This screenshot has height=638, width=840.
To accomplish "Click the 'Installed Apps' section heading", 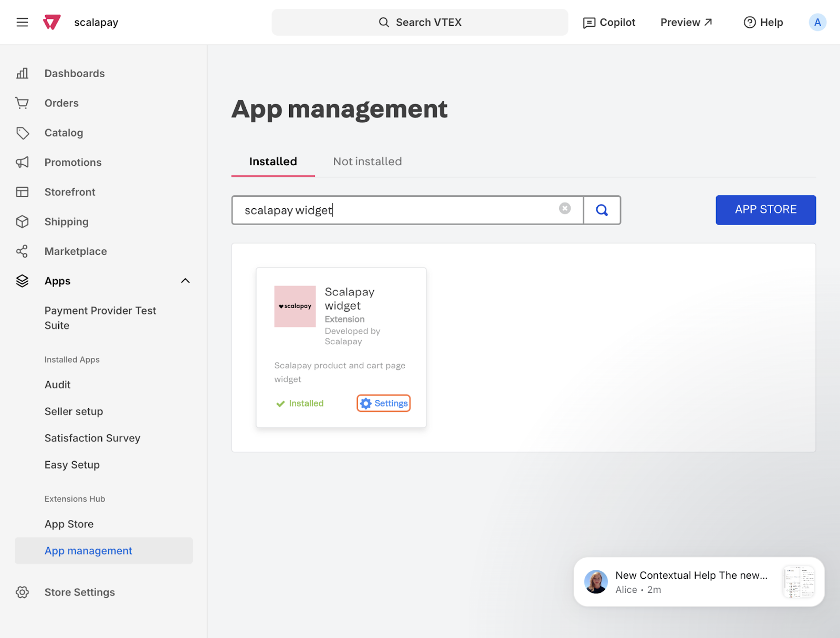I will tap(72, 359).
